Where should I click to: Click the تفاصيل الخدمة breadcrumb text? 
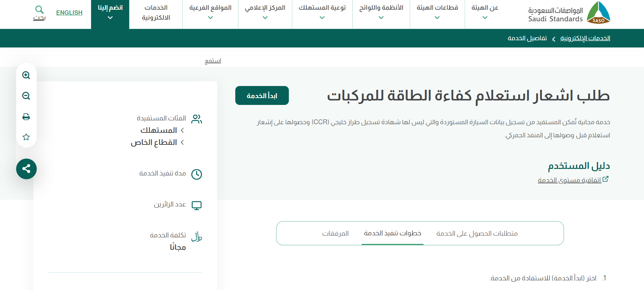point(527,38)
